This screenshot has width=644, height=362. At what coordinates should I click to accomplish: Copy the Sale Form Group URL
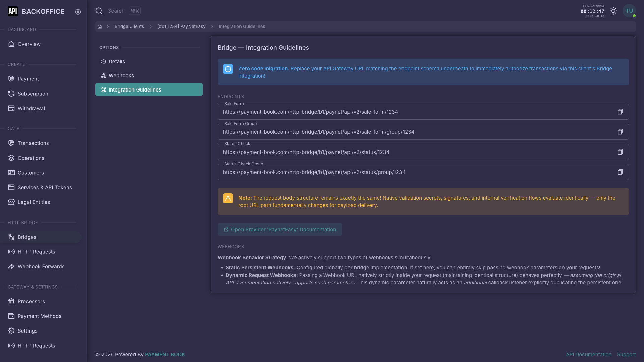[620, 132]
